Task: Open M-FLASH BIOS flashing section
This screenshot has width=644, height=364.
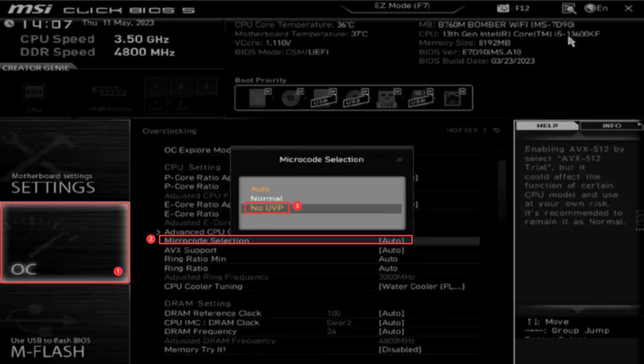Action: 64,324
